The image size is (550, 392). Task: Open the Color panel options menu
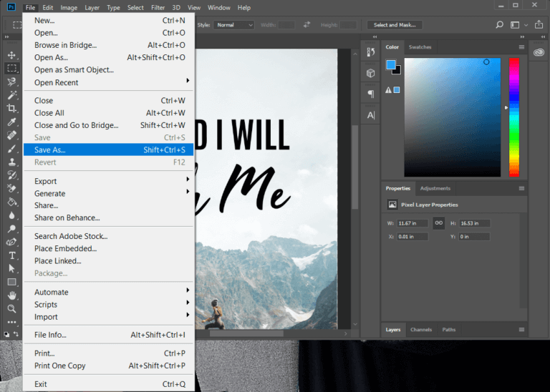point(521,47)
